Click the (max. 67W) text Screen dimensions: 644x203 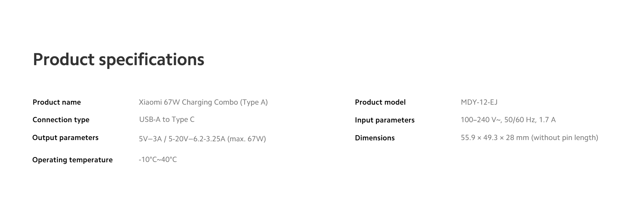(x=247, y=139)
